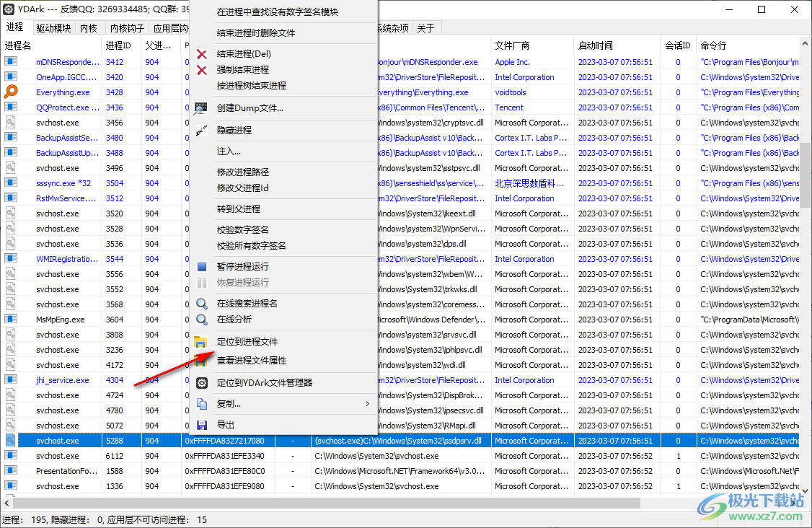Sort by 进程ID column header
This screenshot has width=812, height=528.
click(121, 45)
